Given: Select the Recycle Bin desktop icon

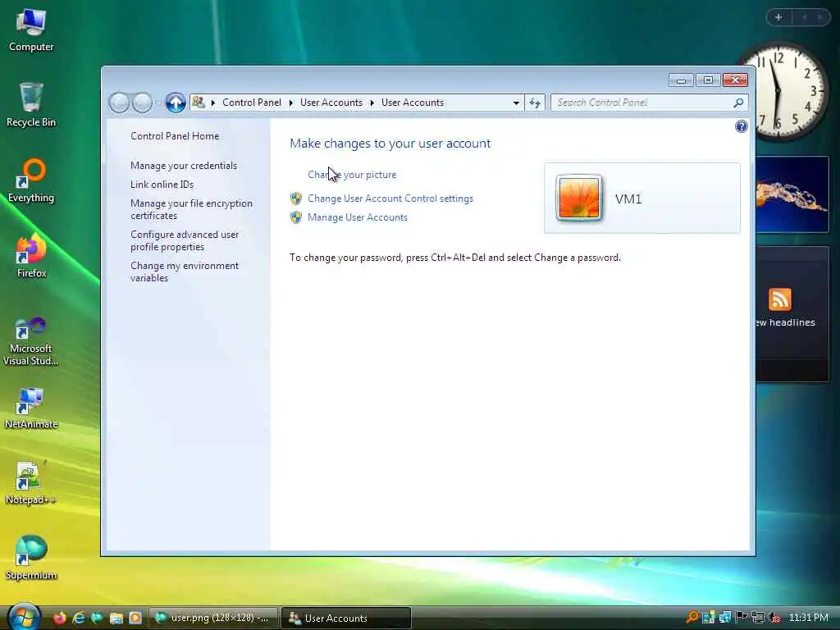Looking at the screenshot, I should pos(31,105).
